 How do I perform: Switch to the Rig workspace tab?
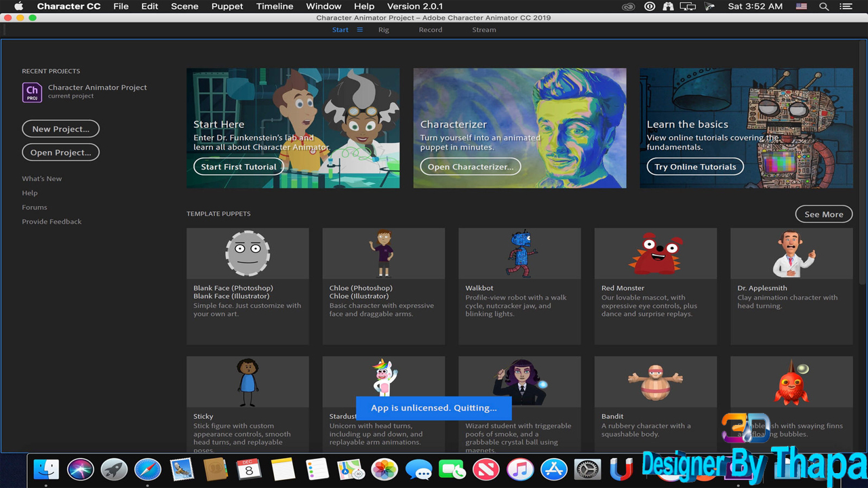(384, 30)
